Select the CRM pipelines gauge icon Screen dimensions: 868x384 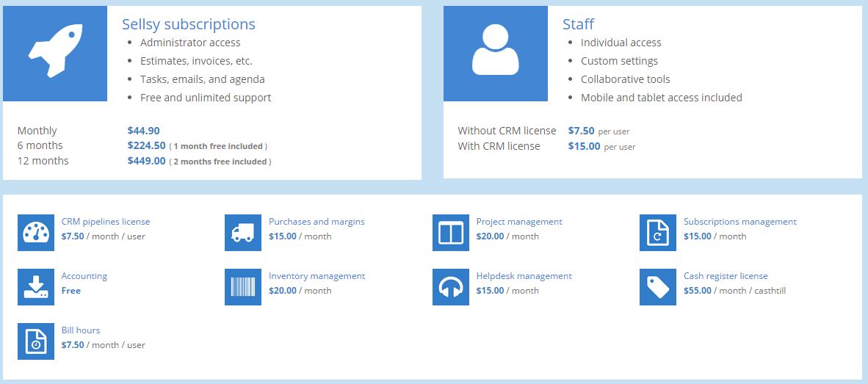tap(36, 233)
